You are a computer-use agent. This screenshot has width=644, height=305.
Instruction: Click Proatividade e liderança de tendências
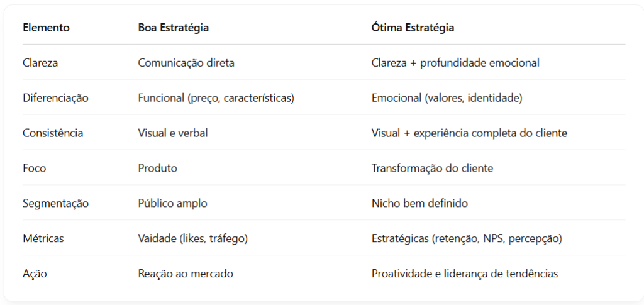(x=465, y=274)
